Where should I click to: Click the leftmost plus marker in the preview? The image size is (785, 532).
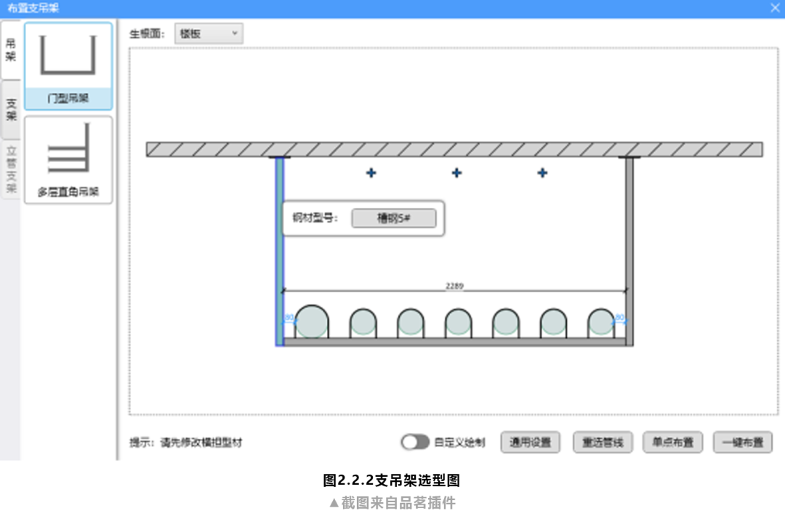371,173
